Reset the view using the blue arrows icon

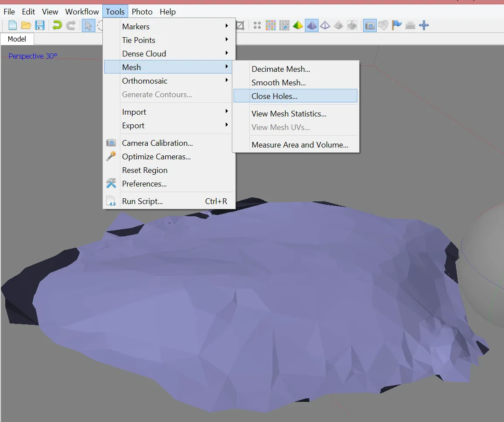coord(423,25)
